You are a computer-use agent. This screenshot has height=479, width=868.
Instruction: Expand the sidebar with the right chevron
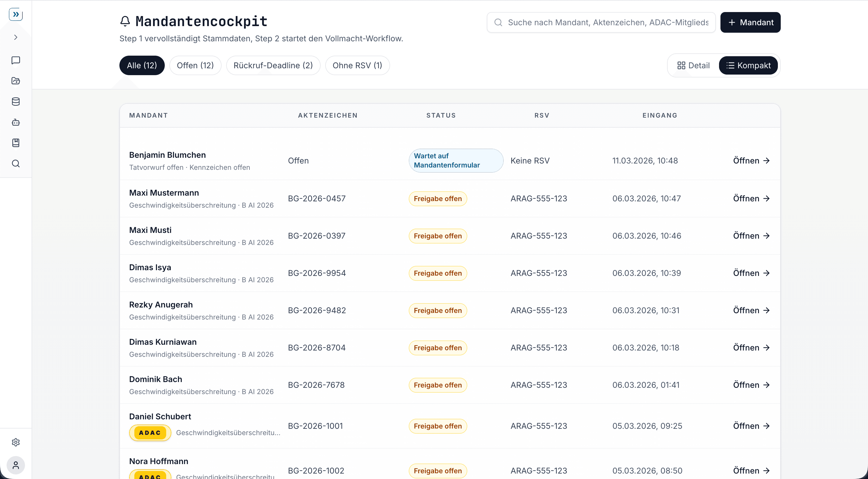coord(15,37)
